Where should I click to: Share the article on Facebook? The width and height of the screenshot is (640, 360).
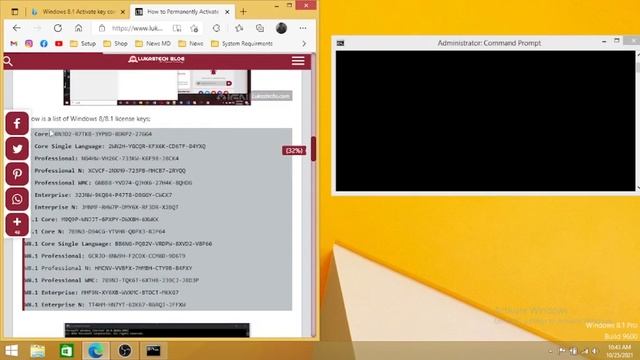pyautogui.click(x=17, y=123)
